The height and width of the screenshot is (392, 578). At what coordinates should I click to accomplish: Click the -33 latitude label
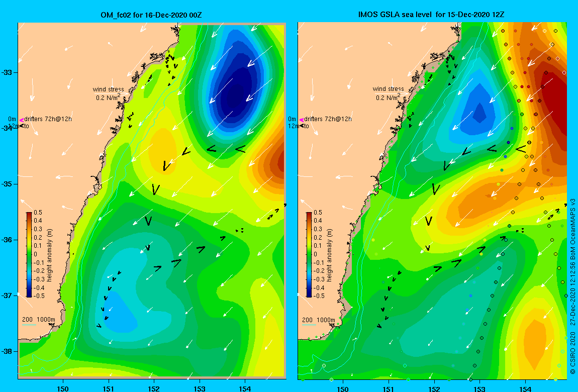click(7, 72)
